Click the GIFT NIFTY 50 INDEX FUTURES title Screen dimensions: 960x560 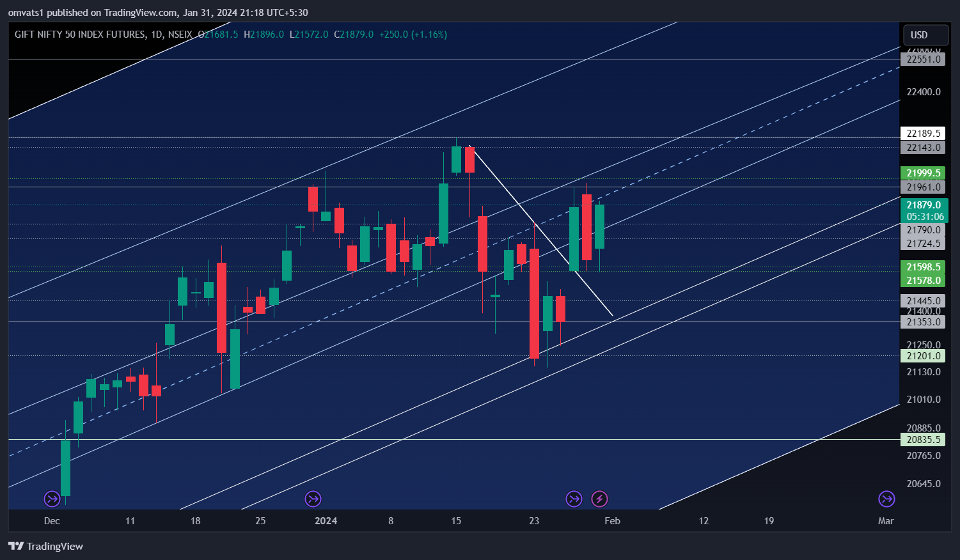pos(80,35)
